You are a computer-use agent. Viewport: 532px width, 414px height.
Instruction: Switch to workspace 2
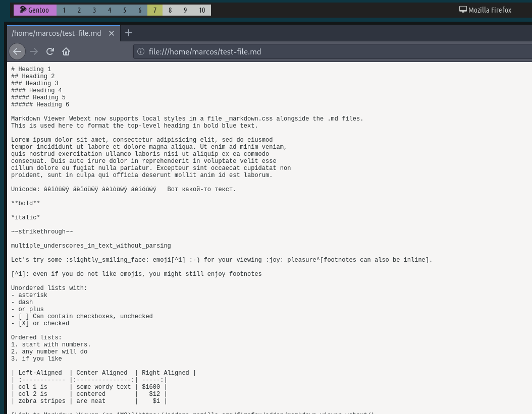click(79, 10)
